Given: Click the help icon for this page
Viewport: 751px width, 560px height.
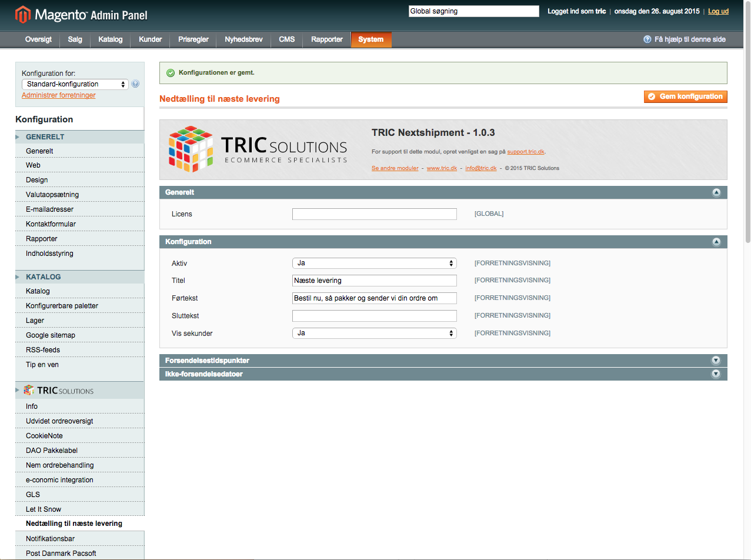Looking at the screenshot, I should click(x=647, y=39).
